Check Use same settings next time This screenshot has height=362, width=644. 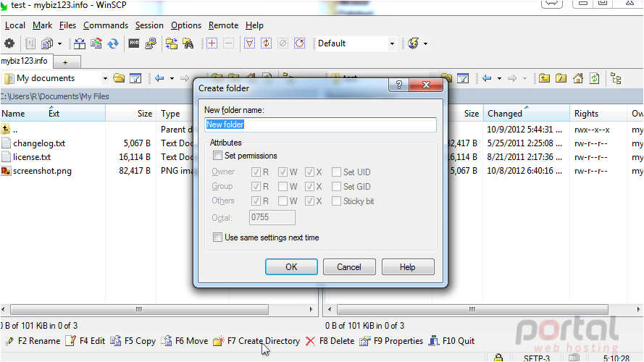(x=217, y=237)
